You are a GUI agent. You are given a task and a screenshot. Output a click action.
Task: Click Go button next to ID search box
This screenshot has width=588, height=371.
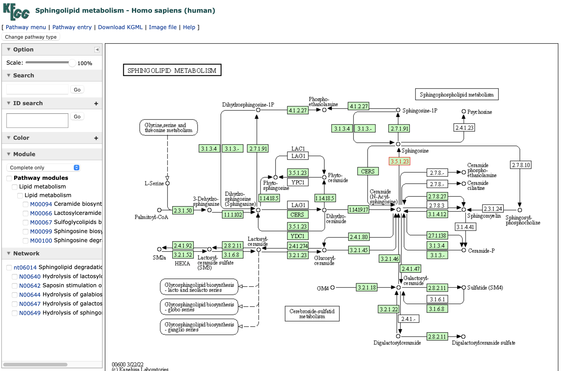(x=77, y=117)
